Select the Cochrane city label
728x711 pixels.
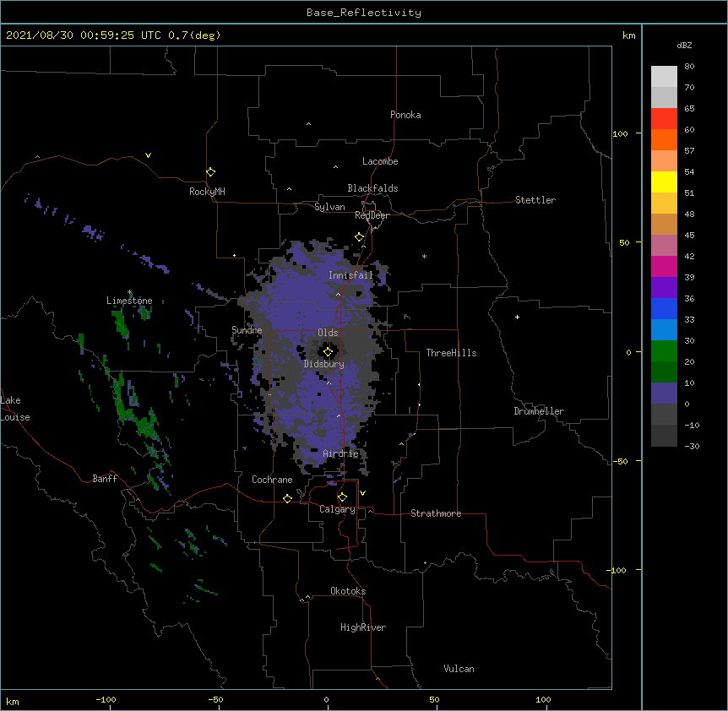tap(272, 480)
